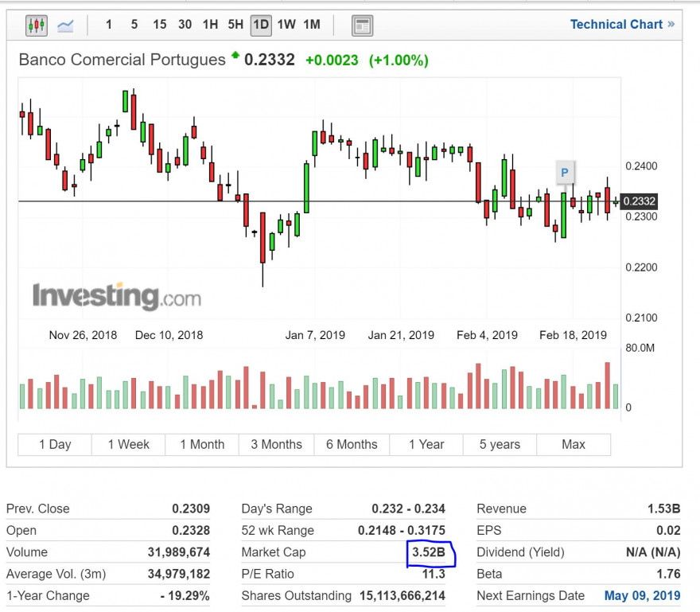Image resolution: width=700 pixels, height=612 pixels.
Task: Show the Max range
Action: 574,445
